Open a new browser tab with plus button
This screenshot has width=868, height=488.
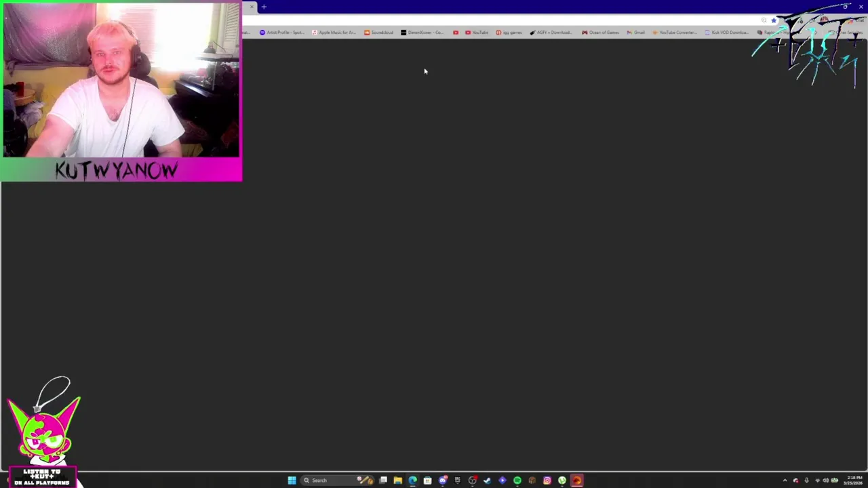coord(264,7)
